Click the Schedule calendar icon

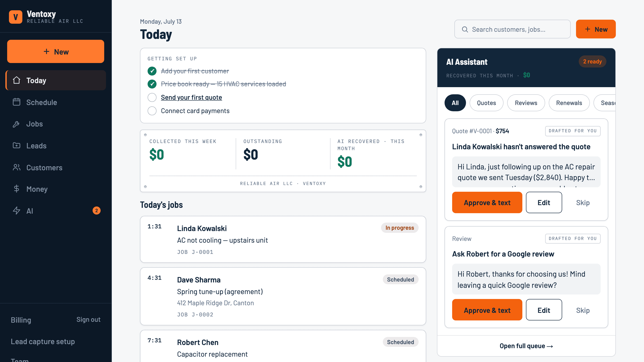17,102
